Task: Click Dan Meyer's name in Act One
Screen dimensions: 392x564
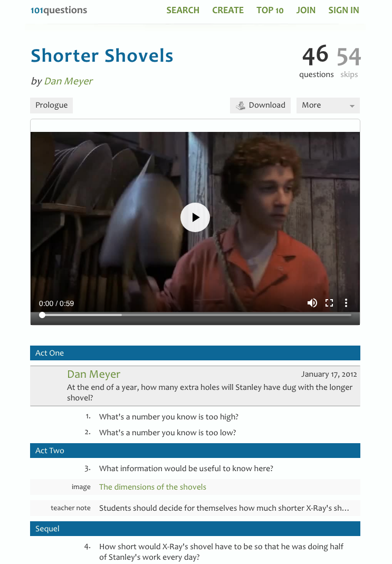Action: [93, 374]
